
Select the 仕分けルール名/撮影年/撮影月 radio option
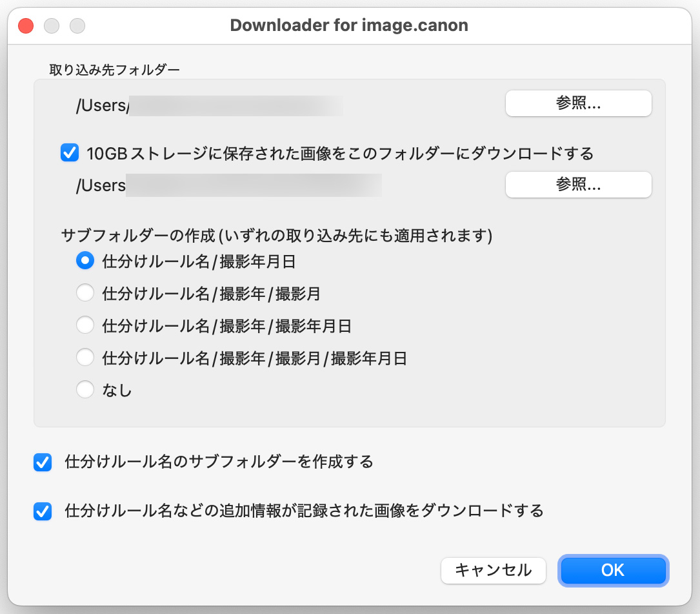tap(85, 293)
